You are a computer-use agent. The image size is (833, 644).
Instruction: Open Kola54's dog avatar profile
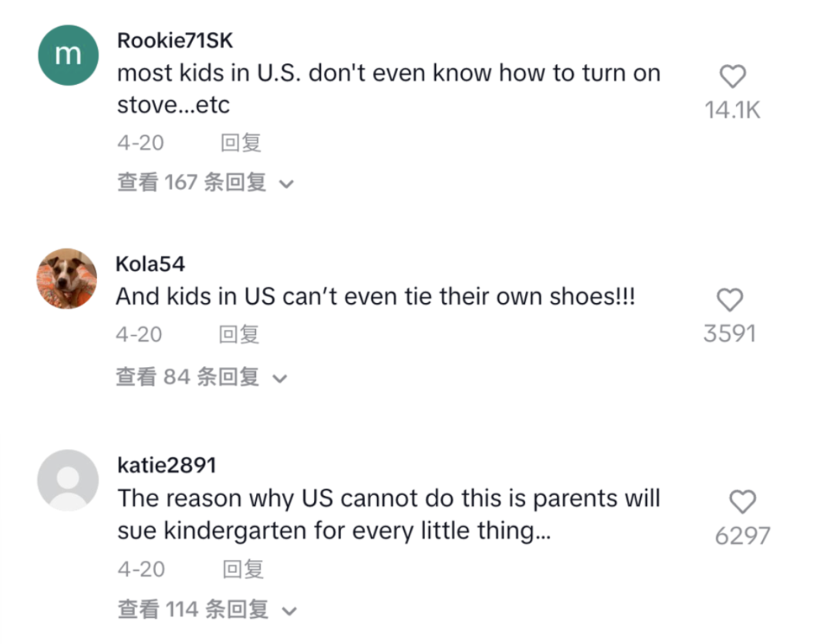pos(67,278)
